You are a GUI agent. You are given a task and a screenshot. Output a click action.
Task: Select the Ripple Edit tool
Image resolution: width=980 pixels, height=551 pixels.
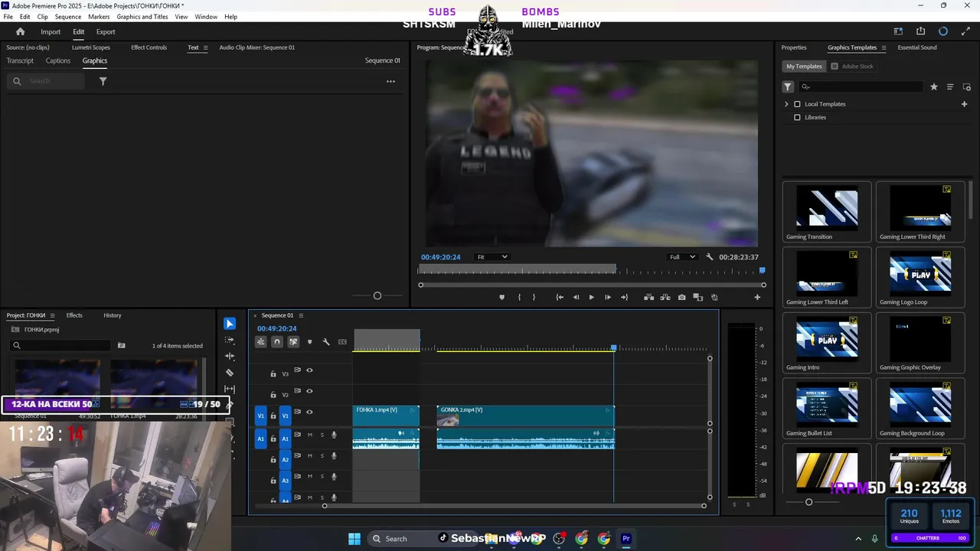(x=230, y=357)
